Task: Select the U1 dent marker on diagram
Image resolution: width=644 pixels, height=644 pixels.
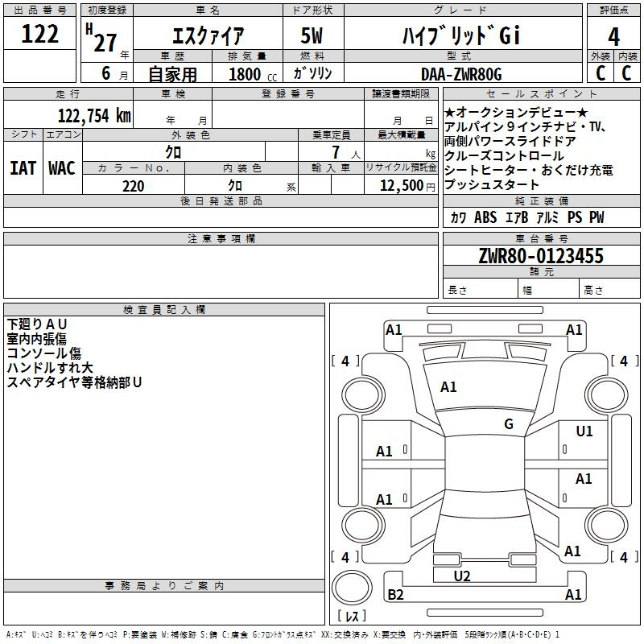Action: pos(584,431)
